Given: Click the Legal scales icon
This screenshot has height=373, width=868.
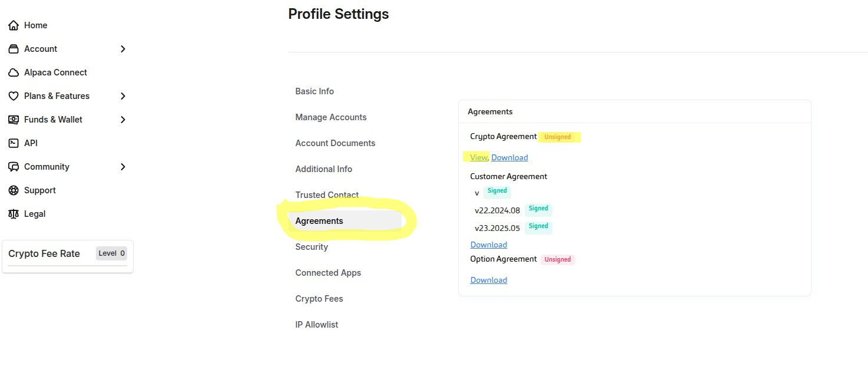Looking at the screenshot, I should click(x=14, y=214).
